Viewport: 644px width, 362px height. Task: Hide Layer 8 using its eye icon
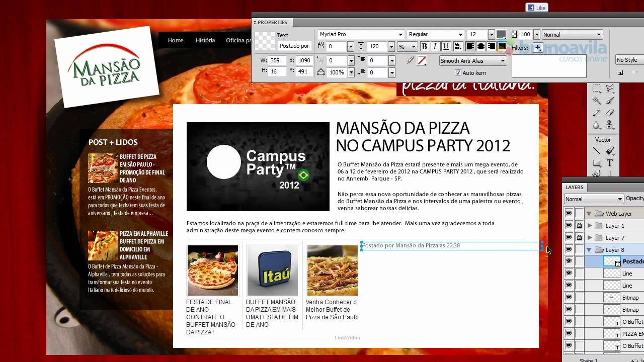pos(569,249)
